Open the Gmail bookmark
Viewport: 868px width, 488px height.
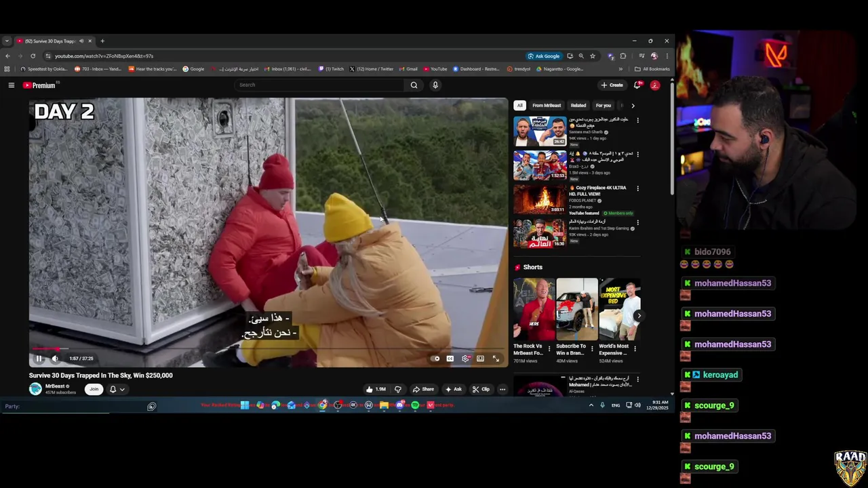(x=408, y=68)
